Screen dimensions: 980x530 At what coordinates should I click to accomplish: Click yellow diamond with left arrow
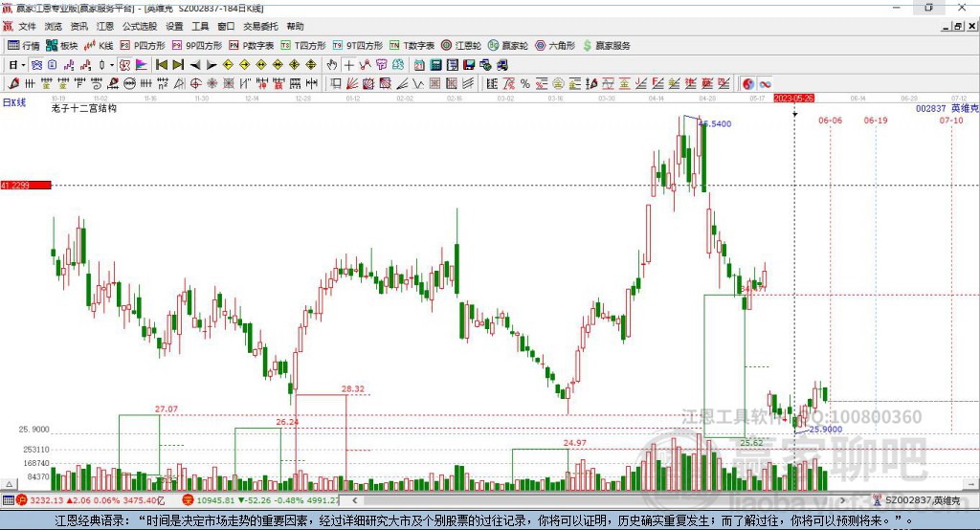[x=228, y=65]
